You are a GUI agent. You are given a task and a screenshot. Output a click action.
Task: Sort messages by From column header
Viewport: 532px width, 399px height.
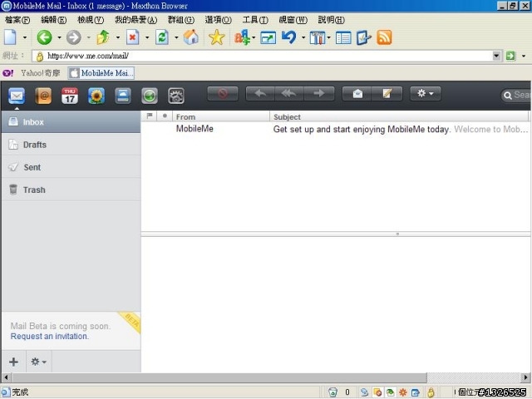tap(221, 116)
